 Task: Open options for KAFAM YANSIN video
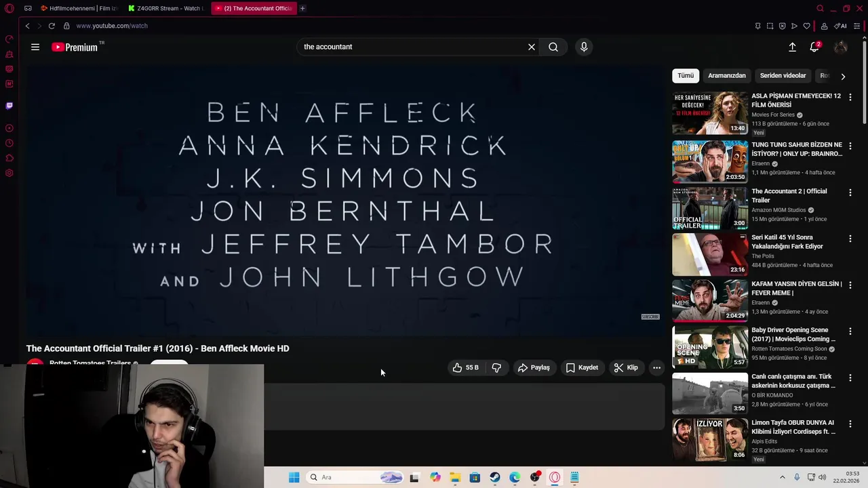coord(850,285)
